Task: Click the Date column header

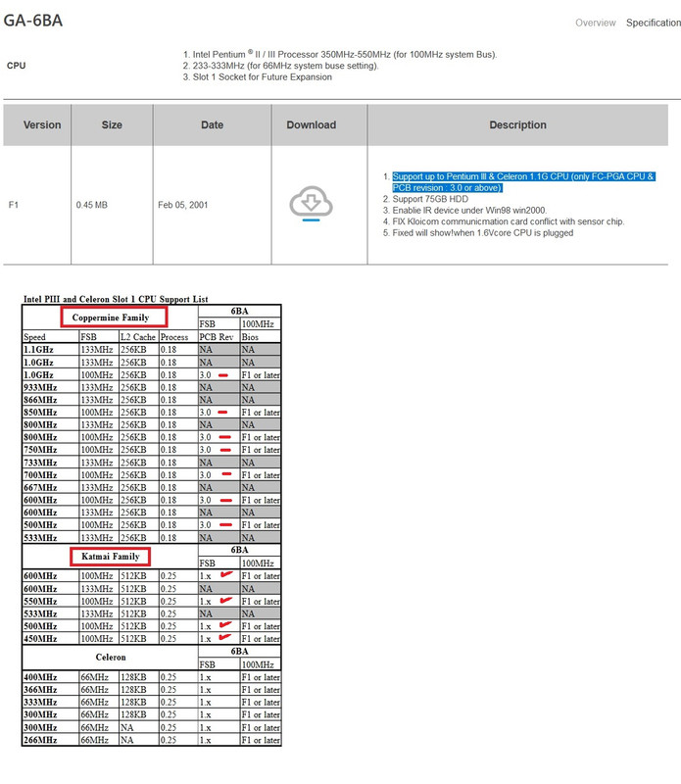Action: 212,125
